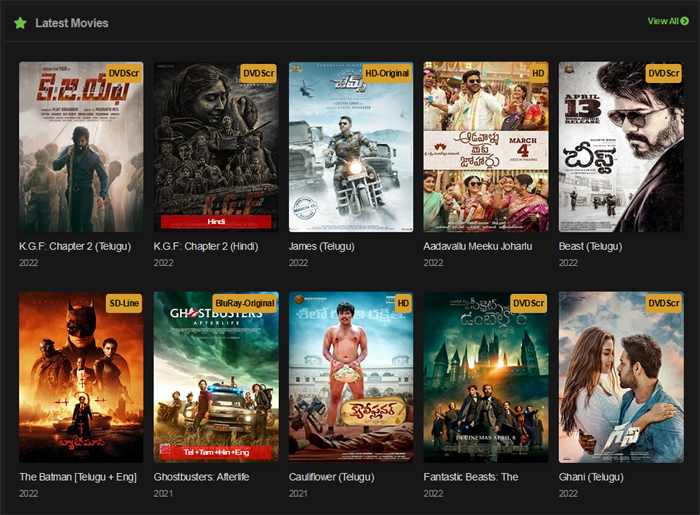Open the Ghostbusters: Afterlife poster
Viewport: 700px width, 515px height.
216,377
